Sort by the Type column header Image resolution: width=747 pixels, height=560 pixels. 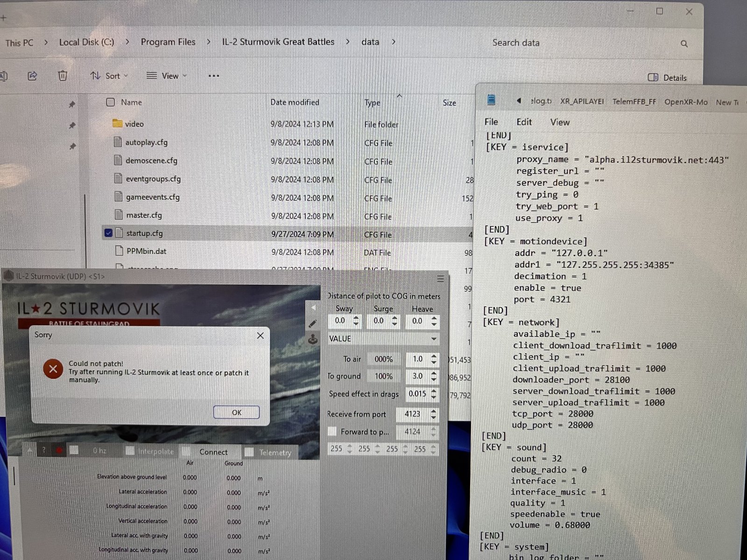pyautogui.click(x=372, y=103)
